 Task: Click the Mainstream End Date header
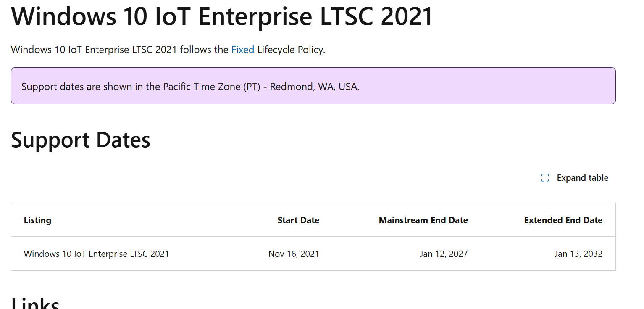(423, 220)
